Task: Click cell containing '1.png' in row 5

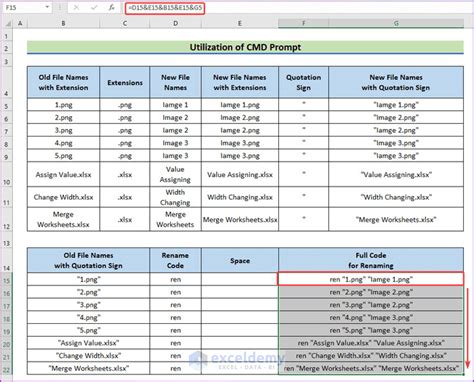Action: [63, 105]
